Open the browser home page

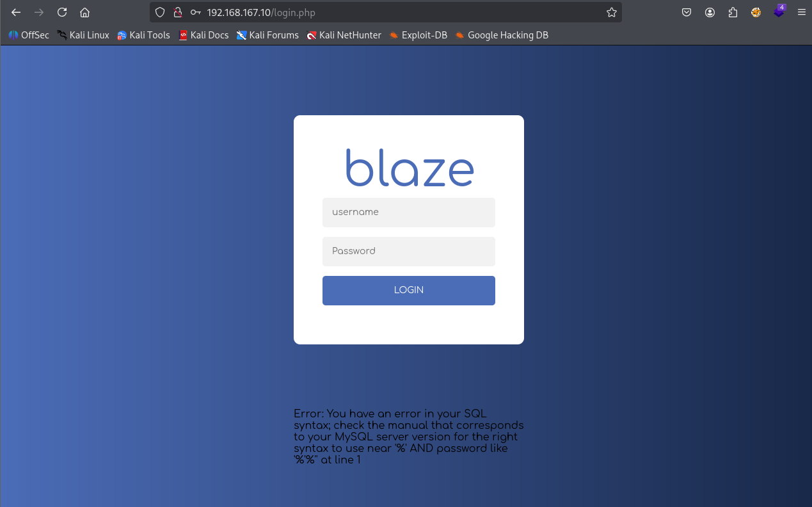click(84, 12)
